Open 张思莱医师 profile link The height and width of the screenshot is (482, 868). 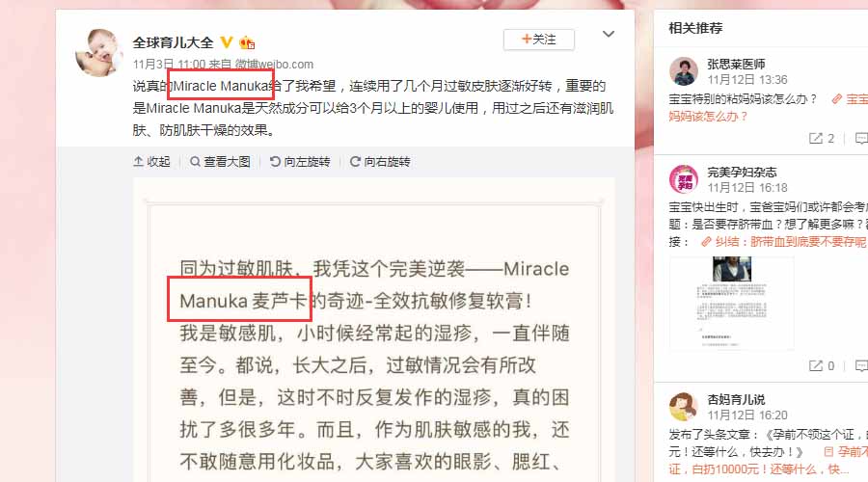coord(736,65)
